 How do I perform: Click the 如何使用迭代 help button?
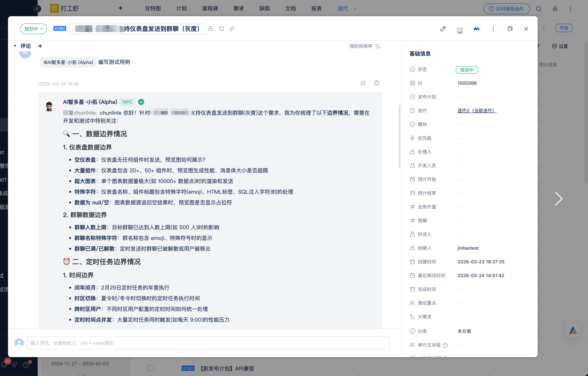pos(506,9)
